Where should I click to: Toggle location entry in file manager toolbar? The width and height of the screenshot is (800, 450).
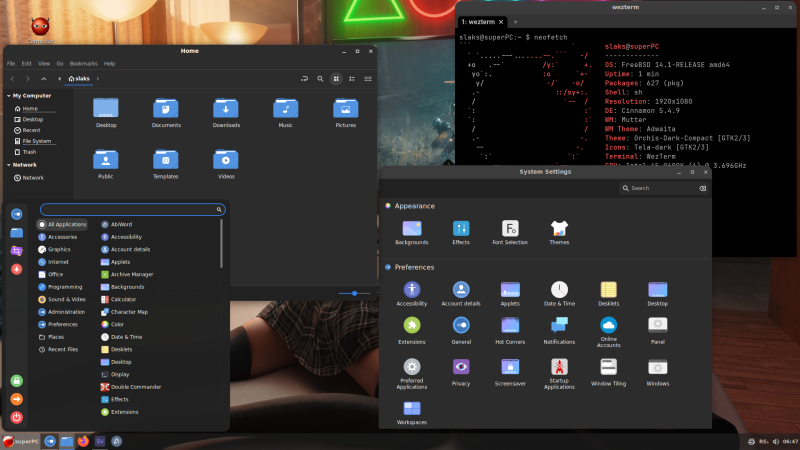[x=304, y=79]
